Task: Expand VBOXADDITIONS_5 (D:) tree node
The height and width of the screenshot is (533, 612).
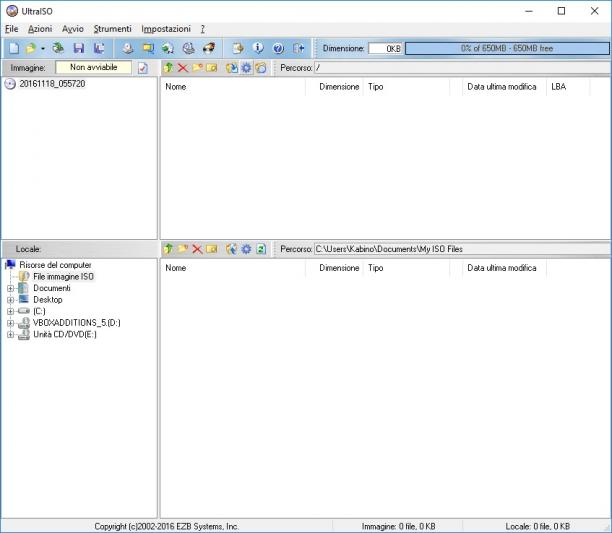Action: (11, 323)
